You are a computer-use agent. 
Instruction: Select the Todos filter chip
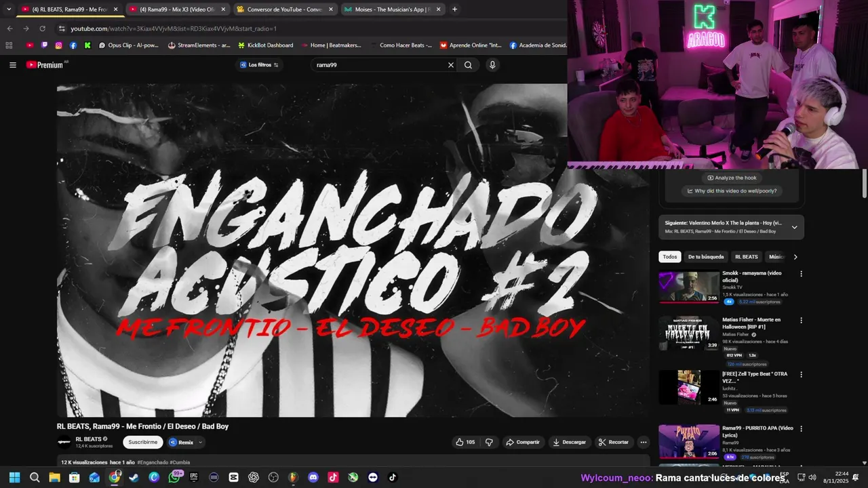point(670,257)
